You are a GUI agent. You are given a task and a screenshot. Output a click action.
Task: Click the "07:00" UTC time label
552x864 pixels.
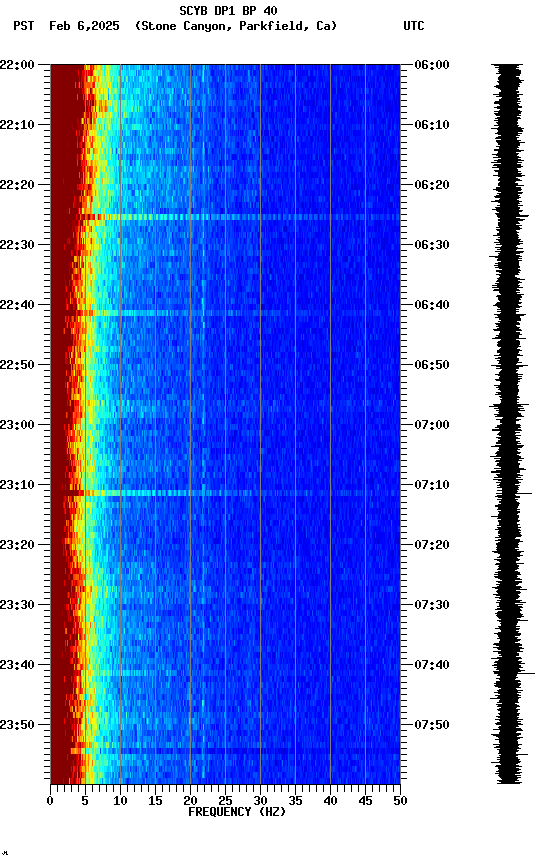pyautogui.click(x=432, y=425)
